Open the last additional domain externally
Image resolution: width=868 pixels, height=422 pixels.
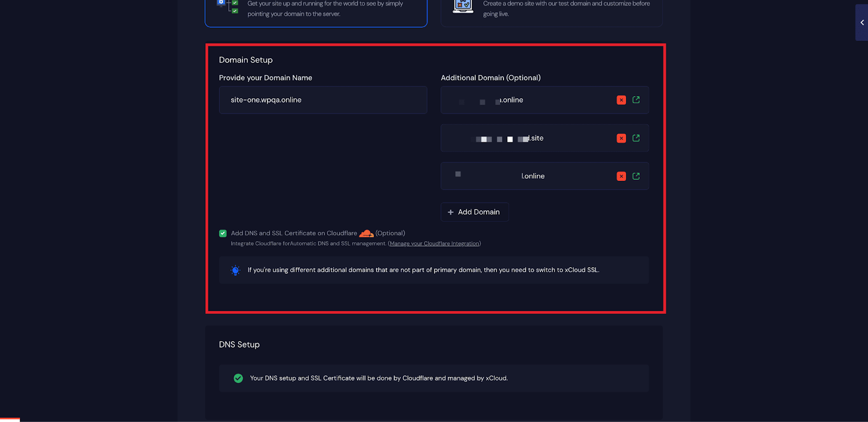636,176
